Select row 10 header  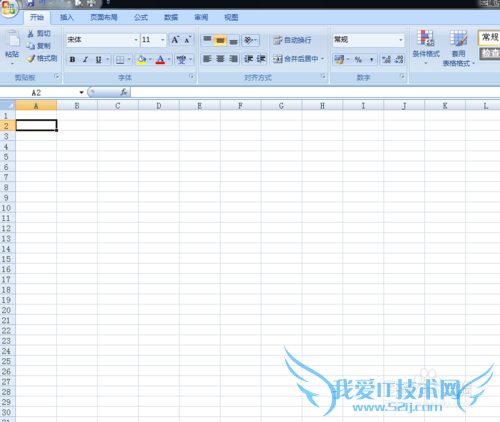click(6, 208)
